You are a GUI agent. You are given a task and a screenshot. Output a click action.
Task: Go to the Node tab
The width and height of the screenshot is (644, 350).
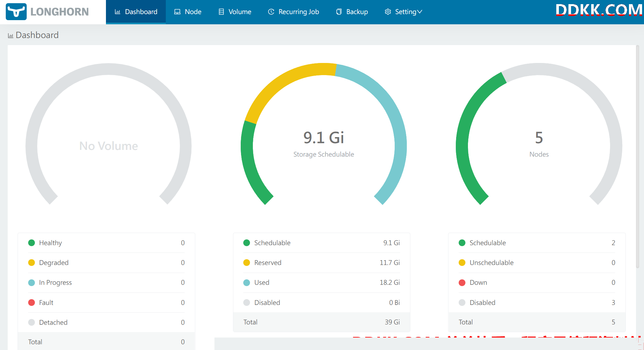tap(188, 12)
